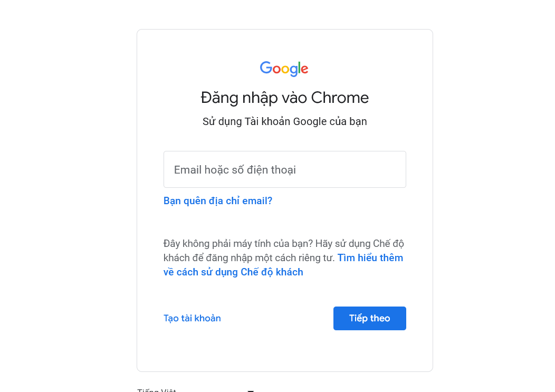
Task: Open the 'Bạn quên địa chỉ email?' link
Action: click(218, 201)
